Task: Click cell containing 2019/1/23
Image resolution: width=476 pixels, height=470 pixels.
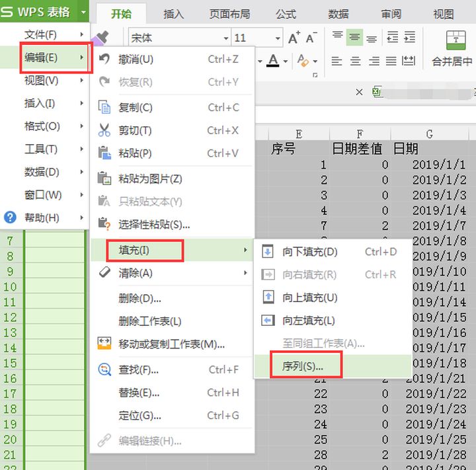Action: tap(429, 409)
